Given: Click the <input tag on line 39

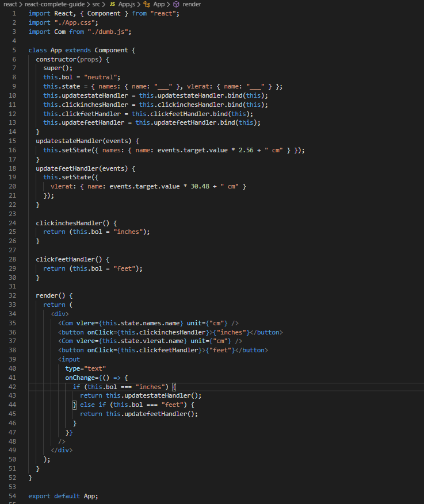Looking at the screenshot, I should pos(69,359).
